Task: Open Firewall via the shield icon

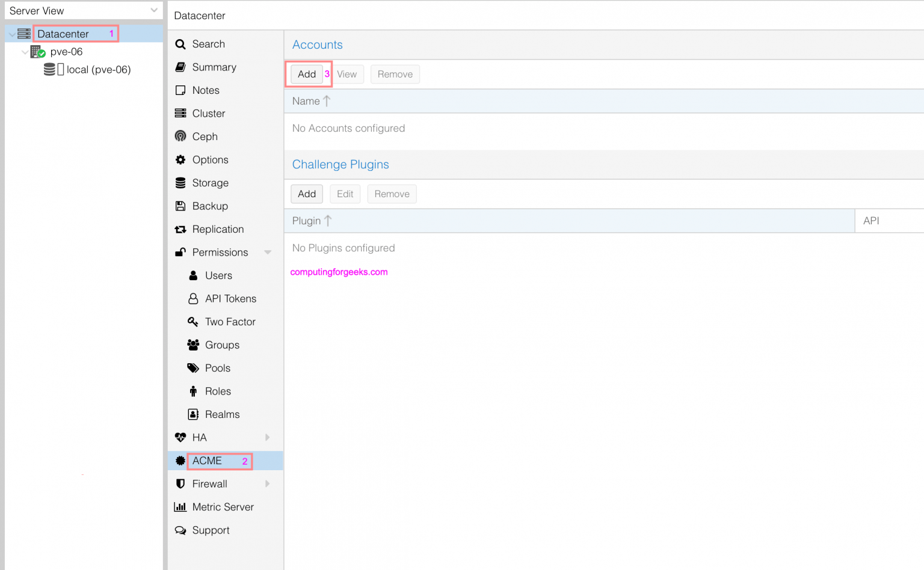Action: coord(180,483)
